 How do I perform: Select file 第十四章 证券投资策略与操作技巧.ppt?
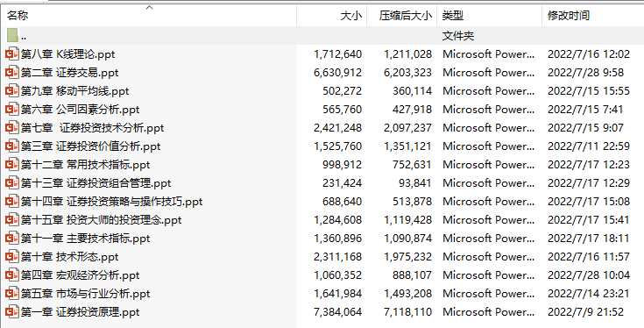(x=112, y=202)
